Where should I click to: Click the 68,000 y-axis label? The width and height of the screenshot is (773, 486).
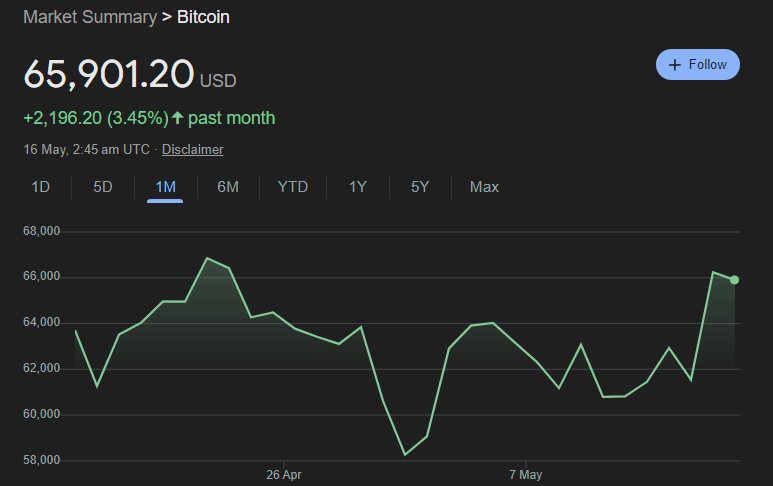41,231
